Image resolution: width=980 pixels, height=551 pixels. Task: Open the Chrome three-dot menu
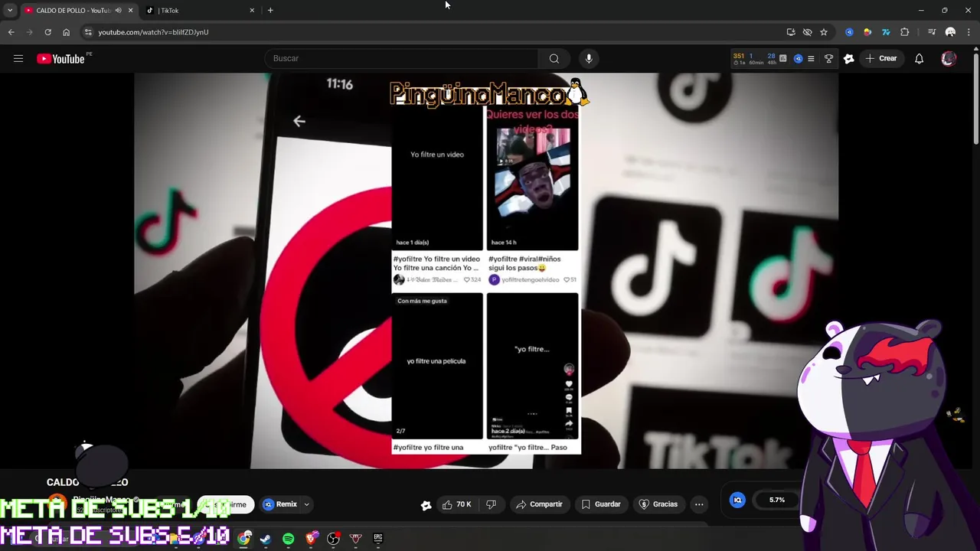pos(968,32)
